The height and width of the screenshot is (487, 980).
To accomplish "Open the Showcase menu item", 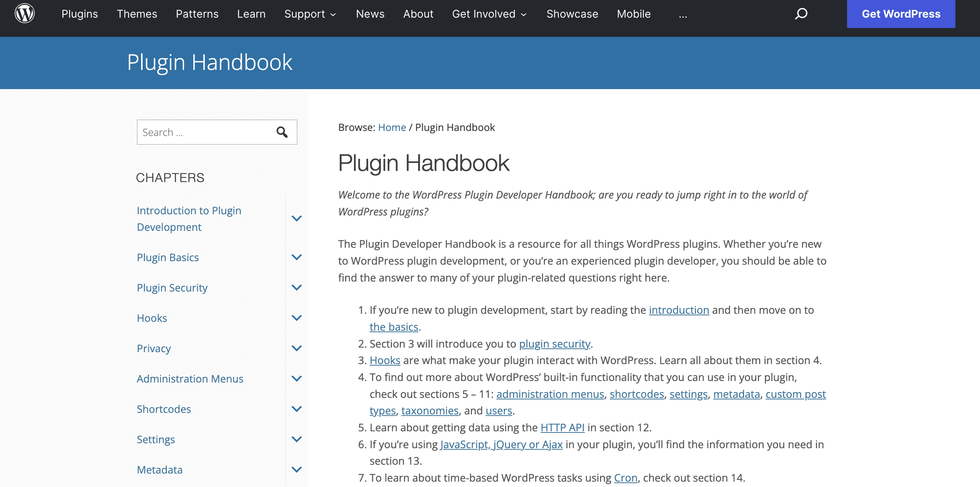I will coord(572,14).
